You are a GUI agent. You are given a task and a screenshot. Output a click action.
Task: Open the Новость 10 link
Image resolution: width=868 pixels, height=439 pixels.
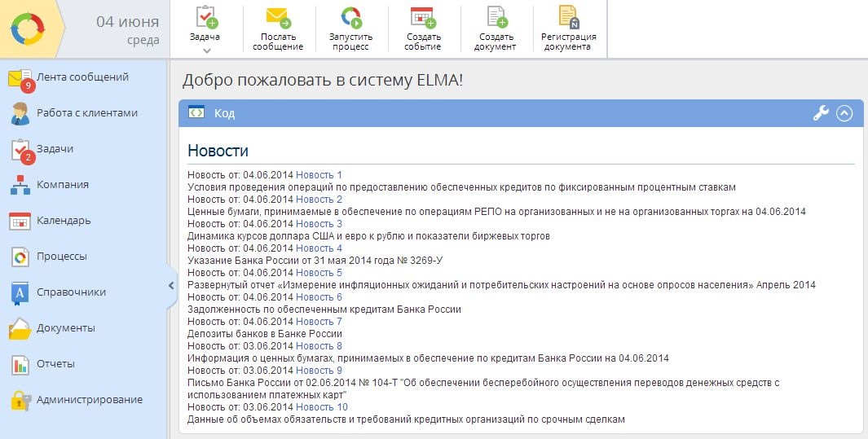tap(322, 407)
